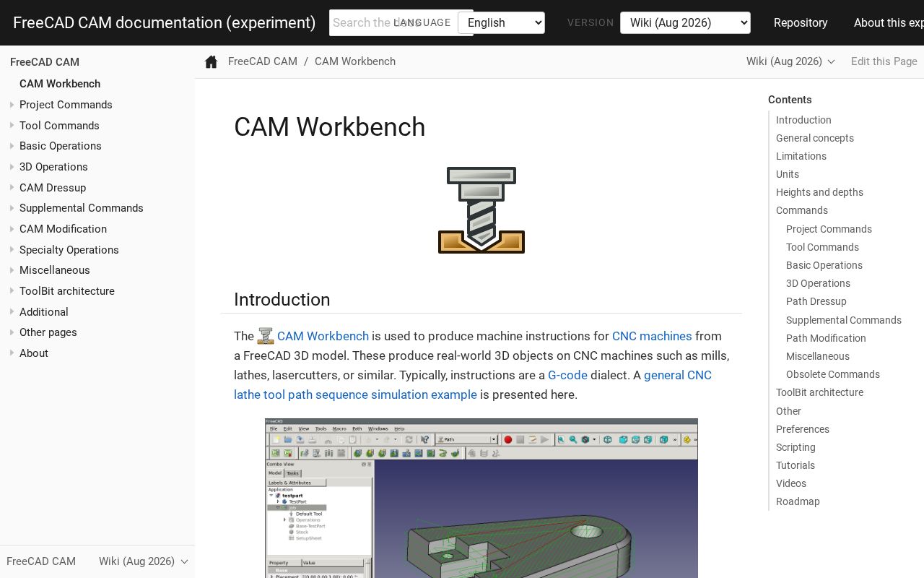Open breadcrumb Wiki (Aug 2026) version chevron
Screen dimensions: 924x578
(831, 62)
